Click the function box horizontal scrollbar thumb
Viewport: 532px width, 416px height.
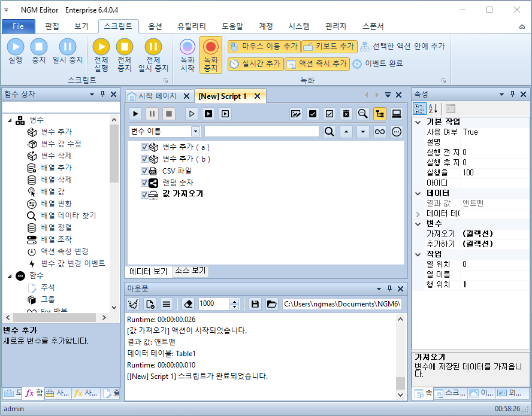coord(55,318)
